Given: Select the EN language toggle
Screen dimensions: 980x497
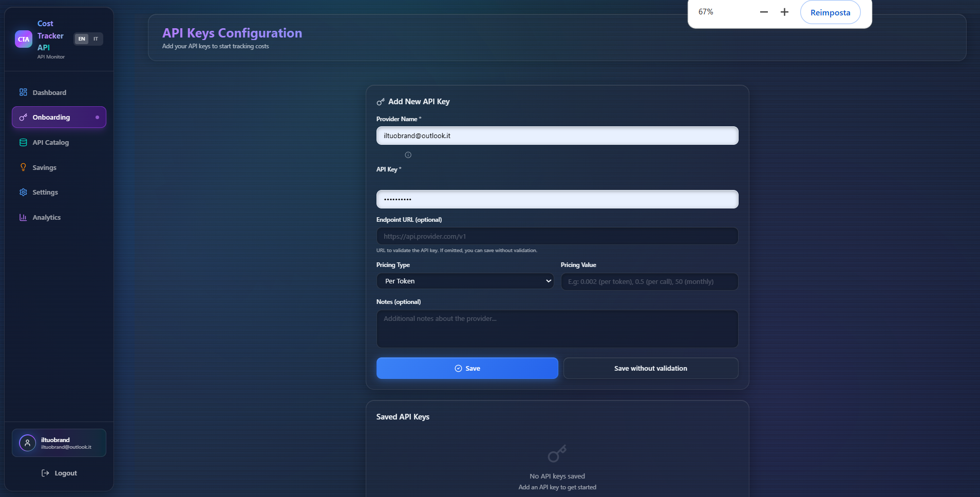Looking at the screenshot, I should pos(82,39).
